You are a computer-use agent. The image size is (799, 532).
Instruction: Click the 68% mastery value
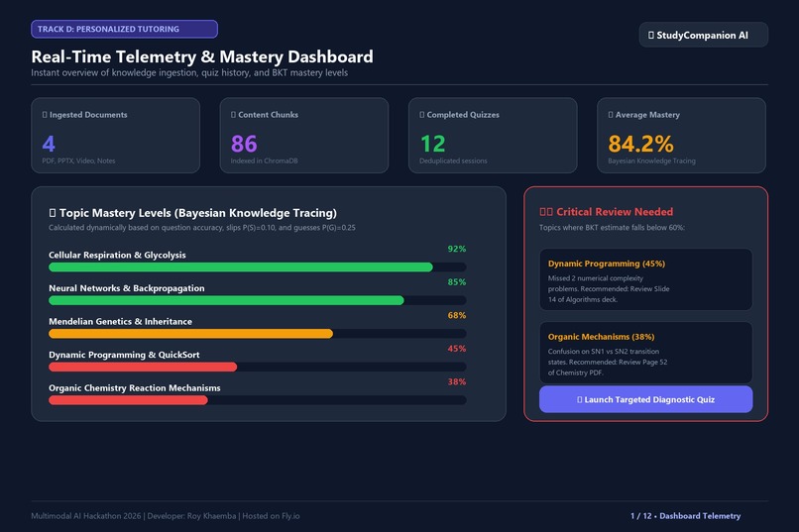point(457,315)
